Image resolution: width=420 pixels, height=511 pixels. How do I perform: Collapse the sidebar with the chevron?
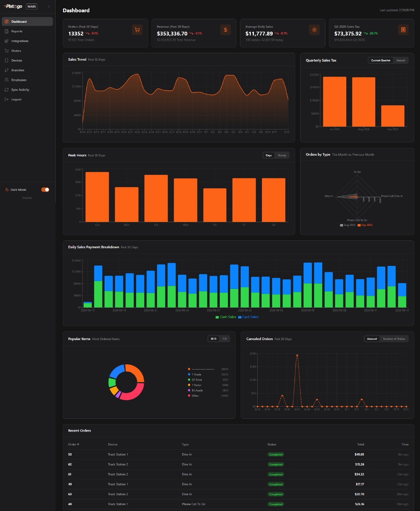point(49,6)
